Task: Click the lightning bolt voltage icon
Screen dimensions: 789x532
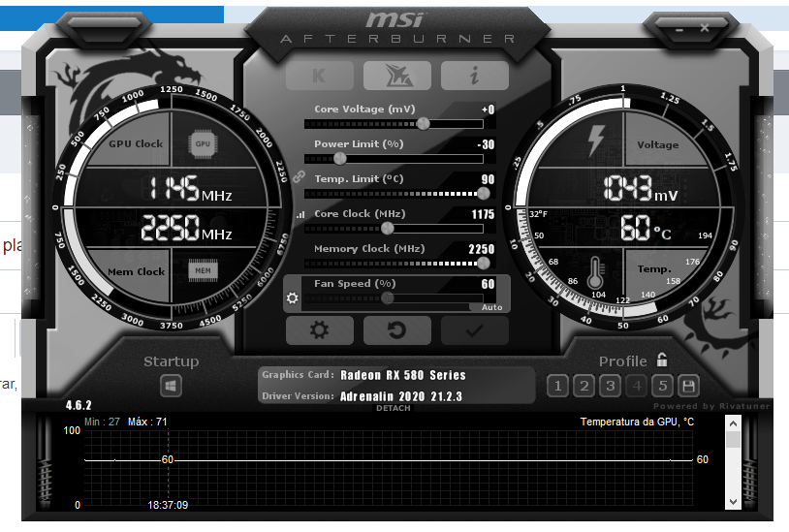Action: [x=596, y=140]
